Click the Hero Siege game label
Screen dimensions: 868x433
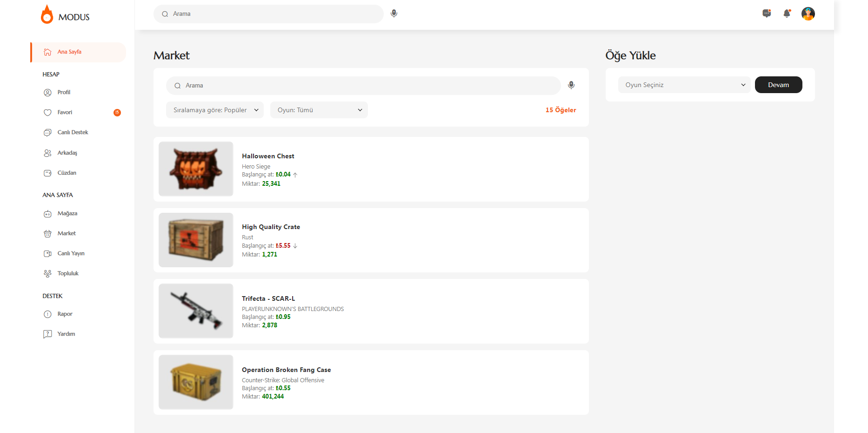pyautogui.click(x=256, y=167)
